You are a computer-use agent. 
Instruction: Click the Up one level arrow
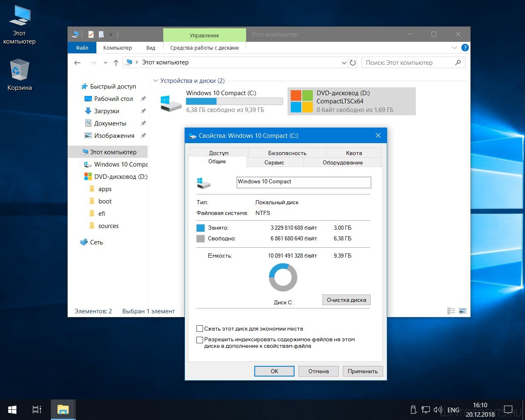point(116,63)
